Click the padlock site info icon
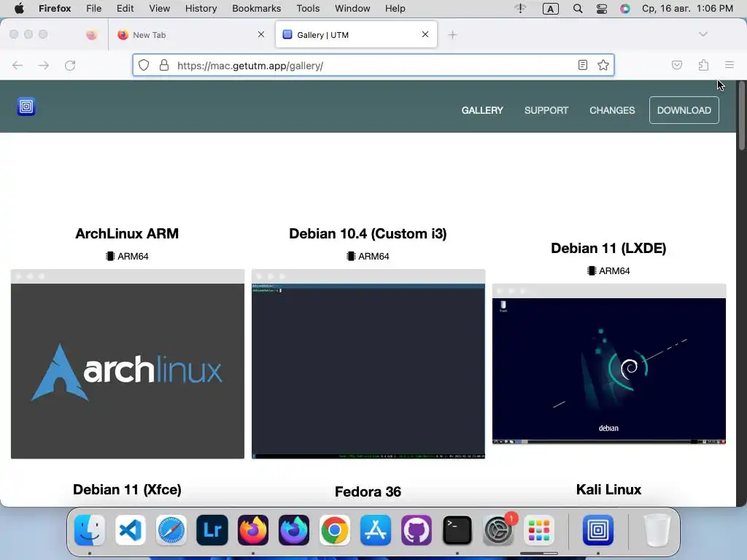The width and height of the screenshot is (747, 560). coord(164,65)
